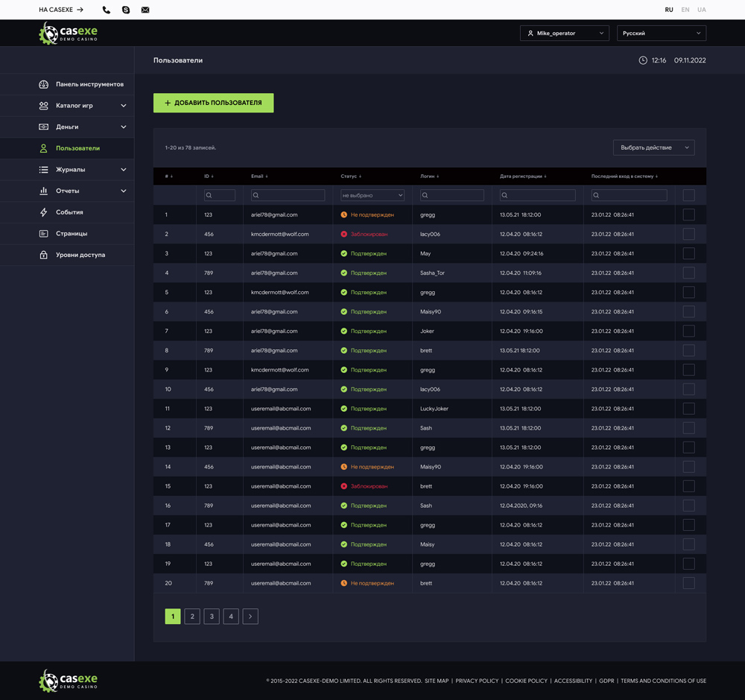Click the email envelope icon

click(145, 10)
